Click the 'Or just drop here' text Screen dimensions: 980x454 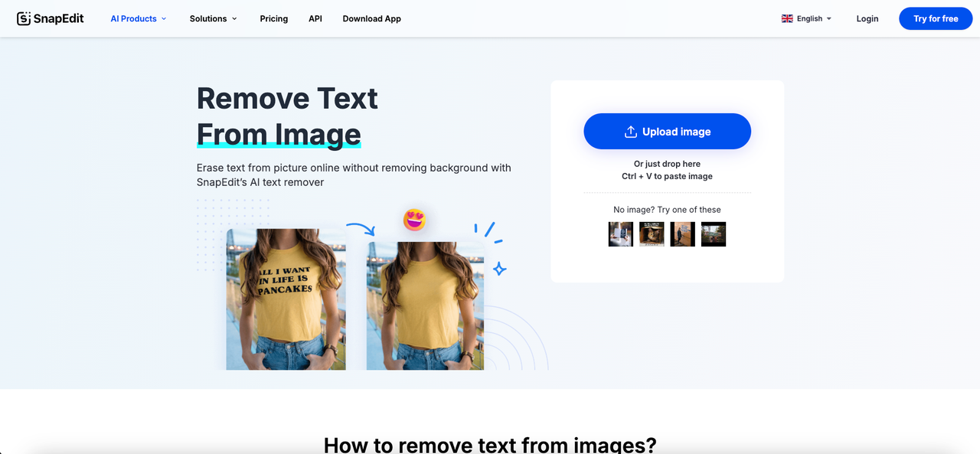point(667,164)
